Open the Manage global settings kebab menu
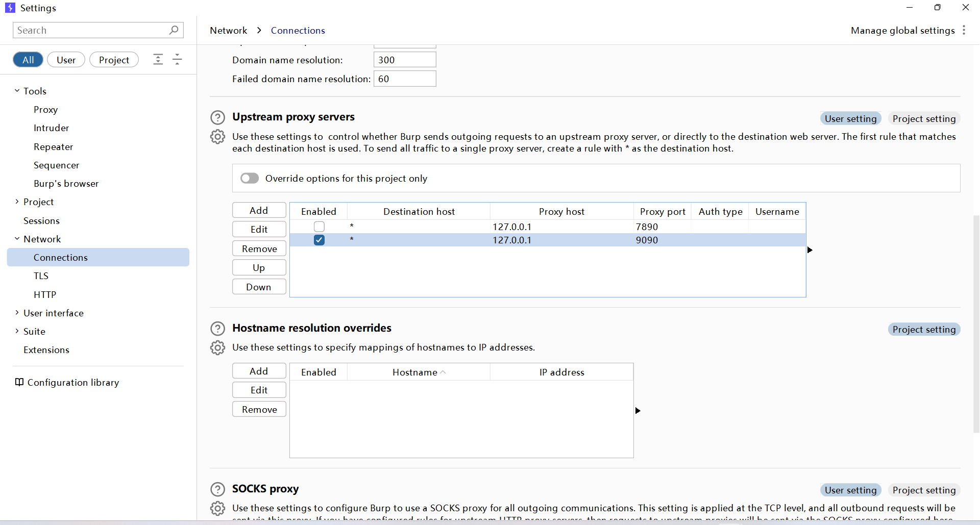 point(964,30)
